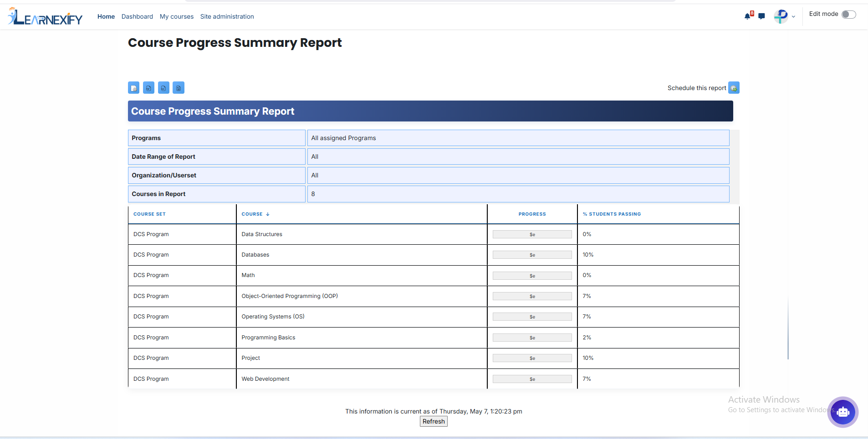Click the Data Structures progress bar

[532, 234]
